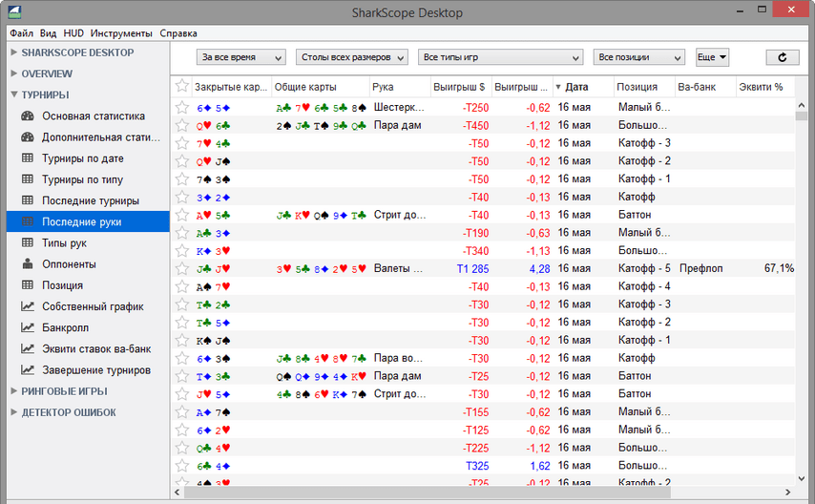Star the Q♥ J♠ Катофф - 2 row
The width and height of the screenshot is (815, 504).
pyautogui.click(x=181, y=161)
